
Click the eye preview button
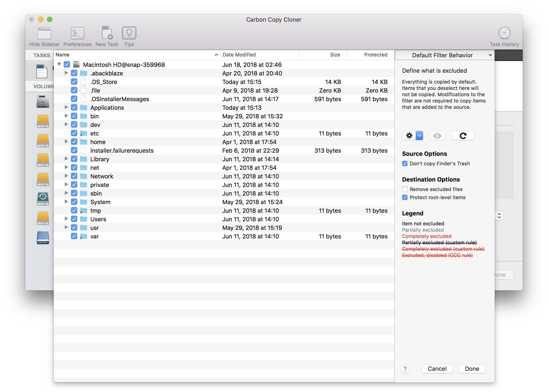437,136
